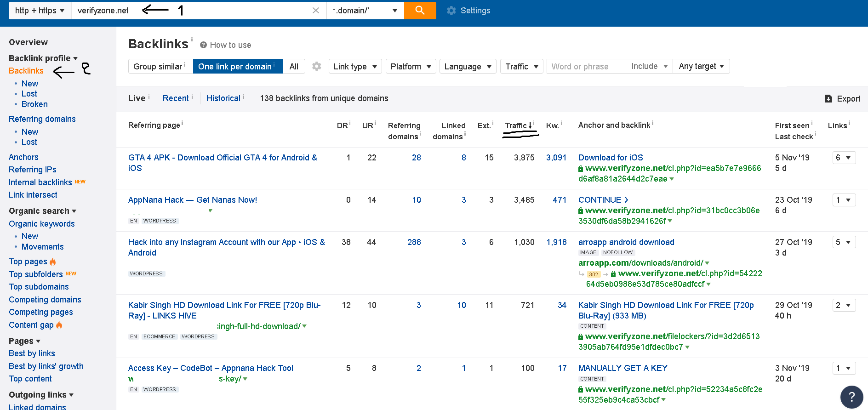Image resolution: width=868 pixels, height=410 pixels.
Task: Sort table by UR column
Action: [368, 125]
